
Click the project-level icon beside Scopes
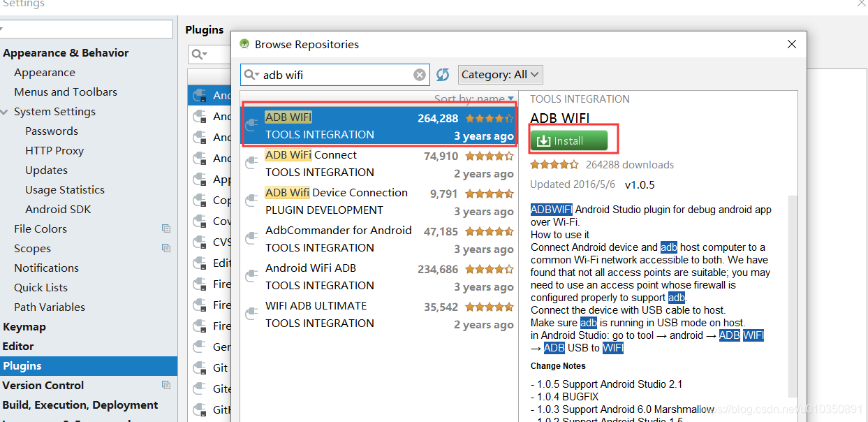pyautogui.click(x=166, y=248)
